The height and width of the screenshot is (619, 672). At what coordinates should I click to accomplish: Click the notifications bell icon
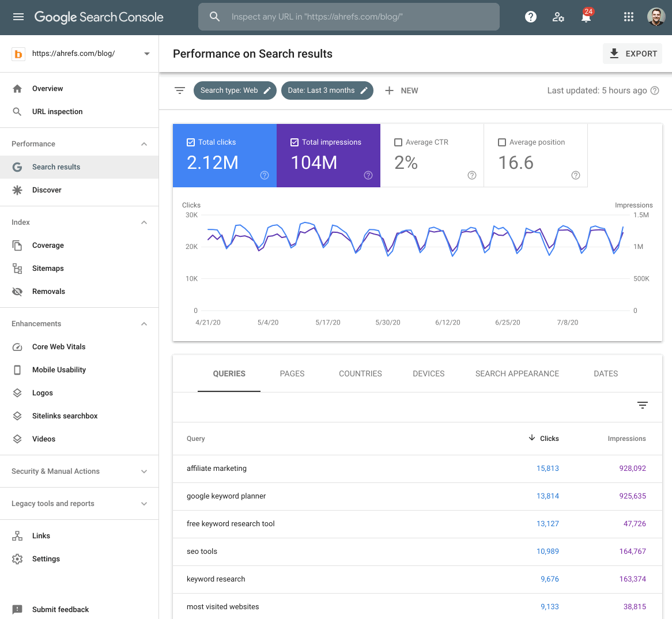tap(586, 16)
